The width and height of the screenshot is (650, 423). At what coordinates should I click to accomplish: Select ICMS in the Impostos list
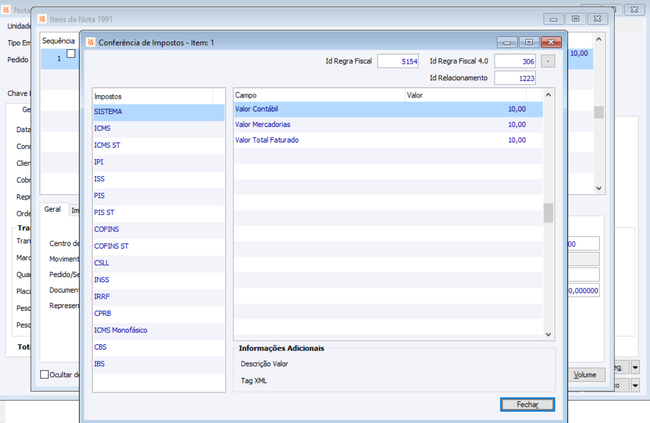(x=159, y=129)
